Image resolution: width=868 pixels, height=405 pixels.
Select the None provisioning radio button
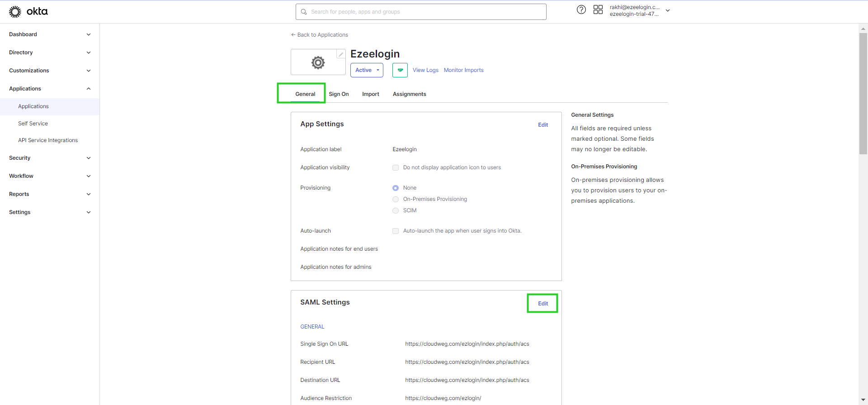(396, 188)
